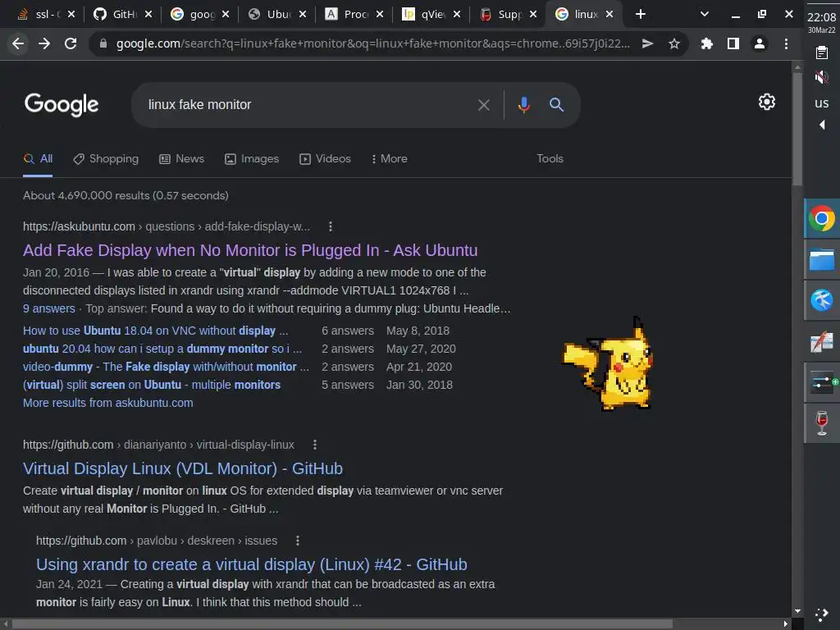The height and width of the screenshot is (630, 840).
Task: Close the Supp tab
Action: 533,15
